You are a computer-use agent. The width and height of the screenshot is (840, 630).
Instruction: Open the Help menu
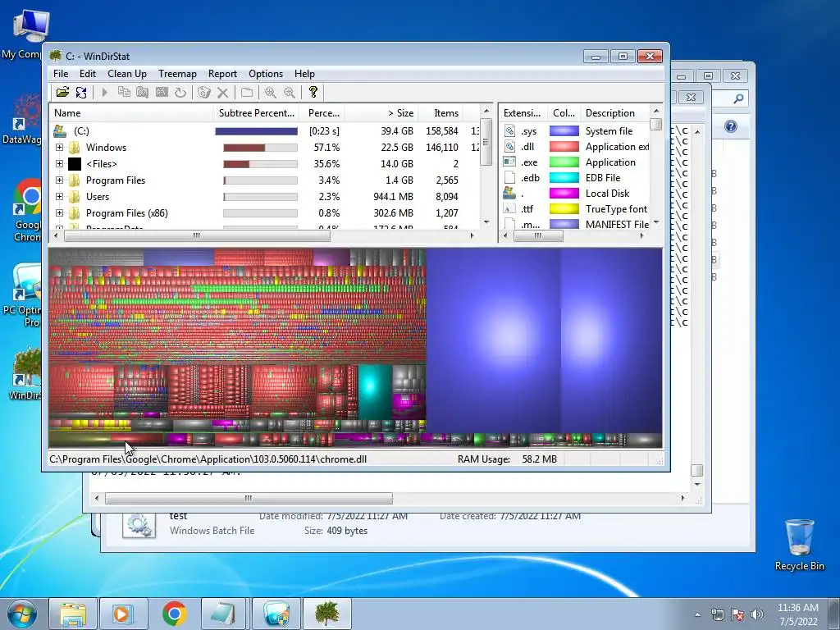[x=304, y=74]
